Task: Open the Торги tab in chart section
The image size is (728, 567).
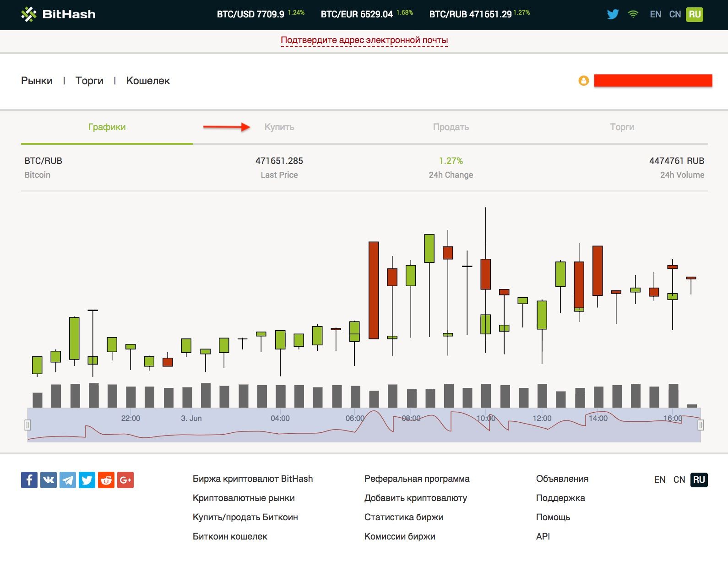Action: (x=622, y=127)
